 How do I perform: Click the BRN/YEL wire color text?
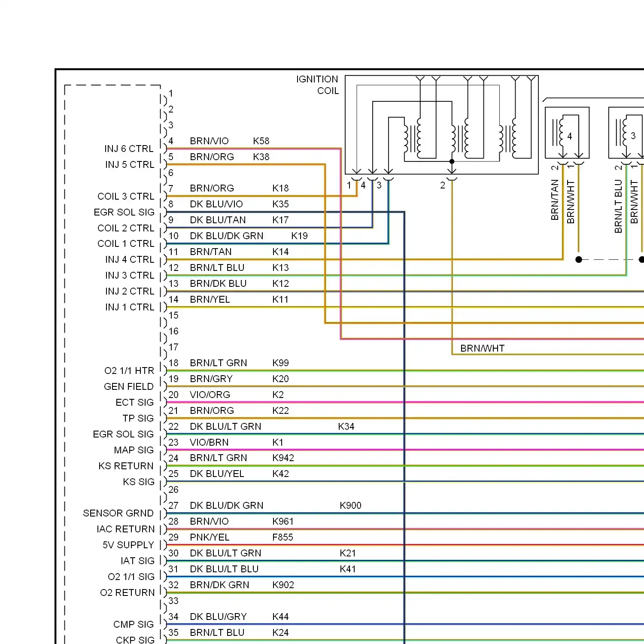pyautogui.click(x=210, y=299)
